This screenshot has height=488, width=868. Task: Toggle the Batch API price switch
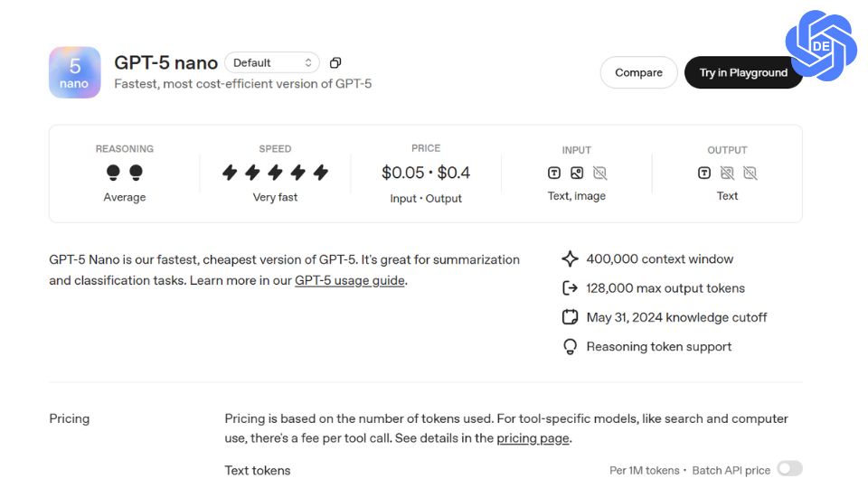coord(790,469)
